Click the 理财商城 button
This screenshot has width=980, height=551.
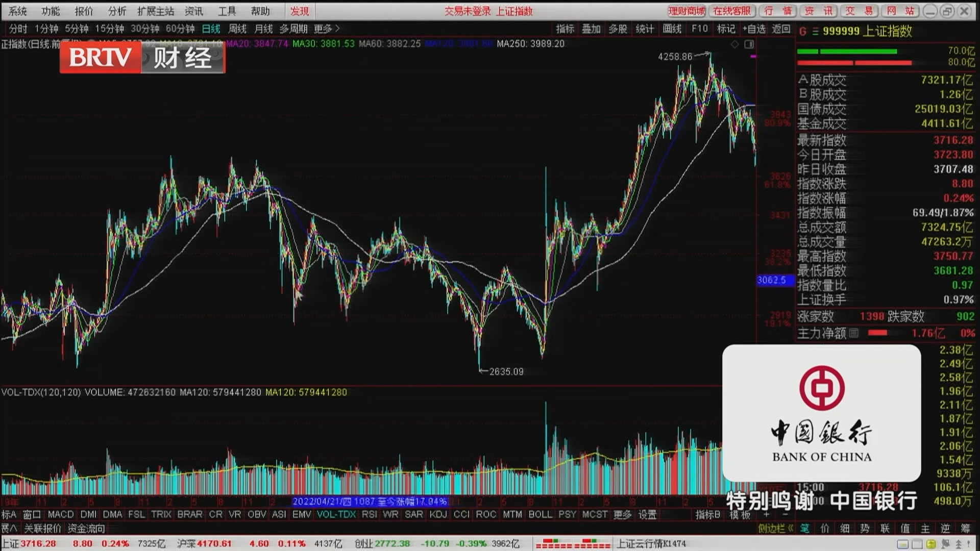click(687, 11)
